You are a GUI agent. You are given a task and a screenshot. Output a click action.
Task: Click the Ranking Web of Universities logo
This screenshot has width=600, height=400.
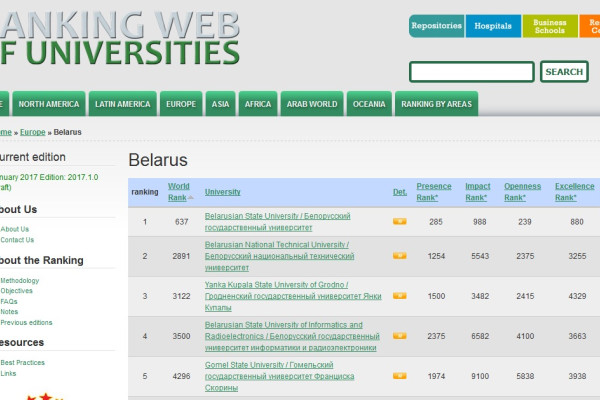119,38
